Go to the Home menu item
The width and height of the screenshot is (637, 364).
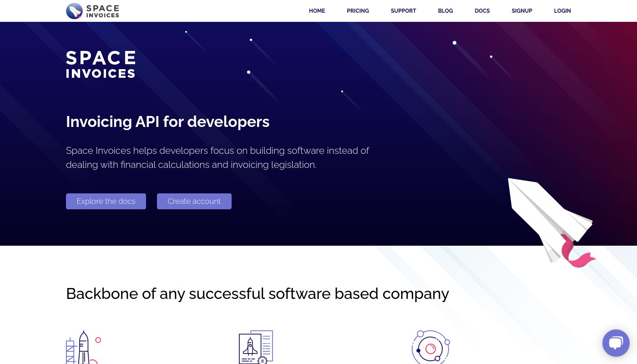pyautogui.click(x=317, y=11)
